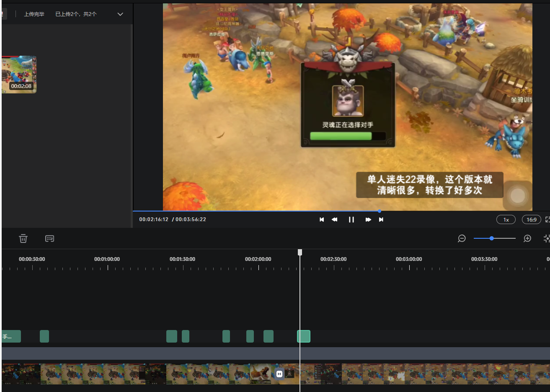Click the 上传完毕 upload status text
Screen dimensions: 550x392
tap(34, 14)
